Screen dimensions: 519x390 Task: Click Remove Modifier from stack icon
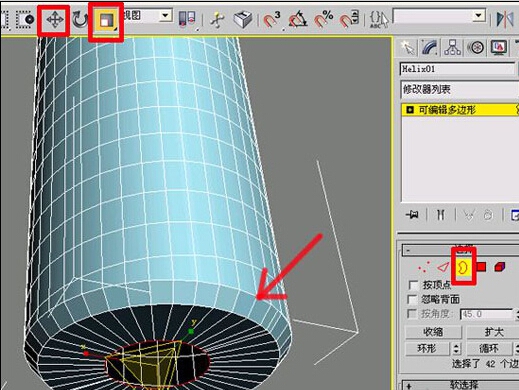coord(488,215)
